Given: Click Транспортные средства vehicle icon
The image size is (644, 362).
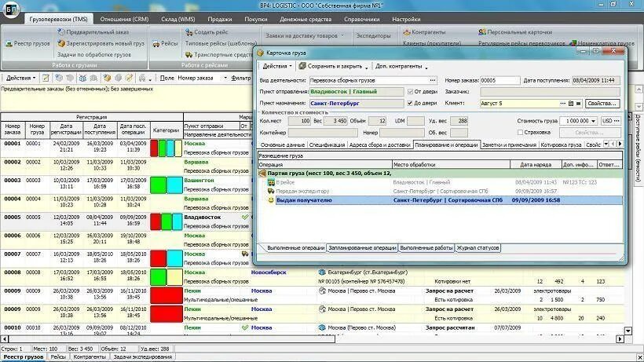Looking at the screenshot, I should click(x=189, y=55).
